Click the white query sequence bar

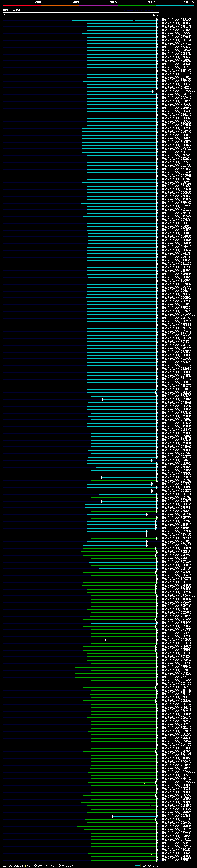point(81,13)
